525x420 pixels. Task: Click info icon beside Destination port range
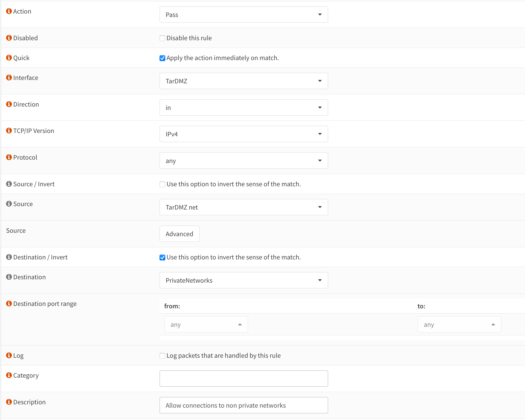pyautogui.click(x=9, y=303)
